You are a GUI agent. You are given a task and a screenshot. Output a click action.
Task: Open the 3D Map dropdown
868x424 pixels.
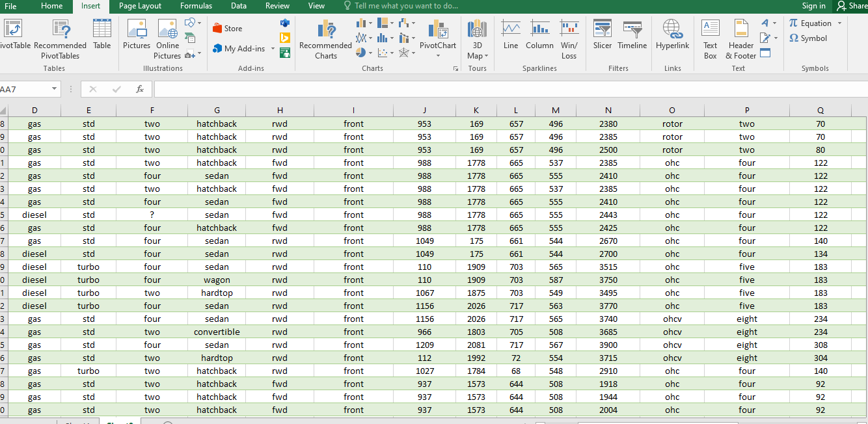click(x=477, y=39)
